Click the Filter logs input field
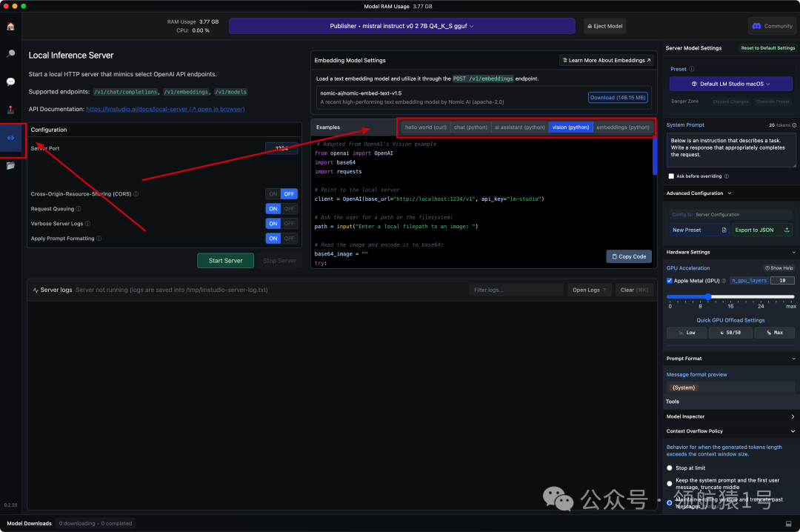 click(x=516, y=290)
